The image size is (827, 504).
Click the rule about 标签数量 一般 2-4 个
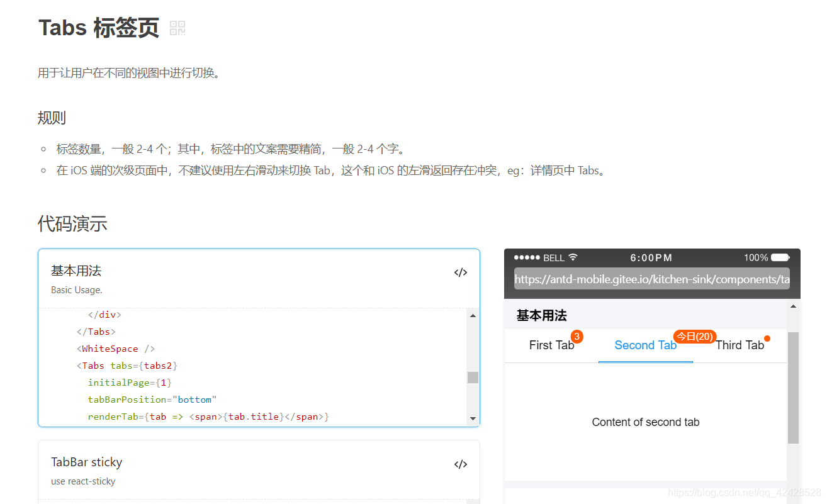[x=232, y=149]
